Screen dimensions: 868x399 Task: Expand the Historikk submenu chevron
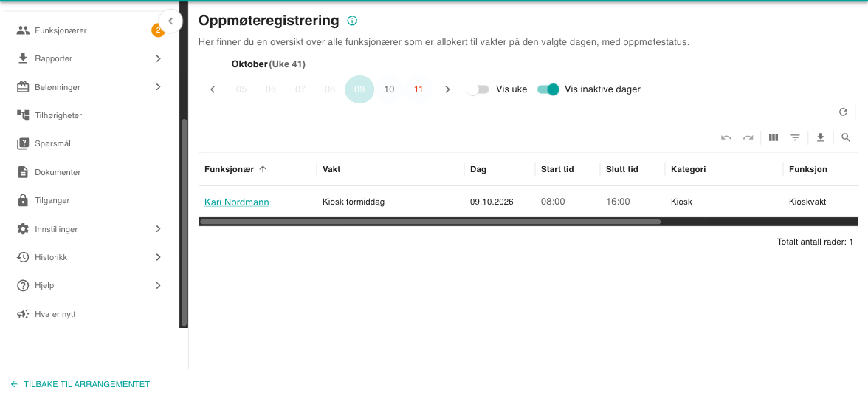click(158, 257)
